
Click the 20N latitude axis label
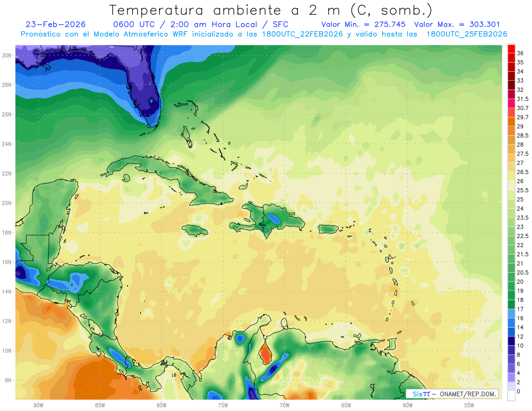(x=7, y=203)
